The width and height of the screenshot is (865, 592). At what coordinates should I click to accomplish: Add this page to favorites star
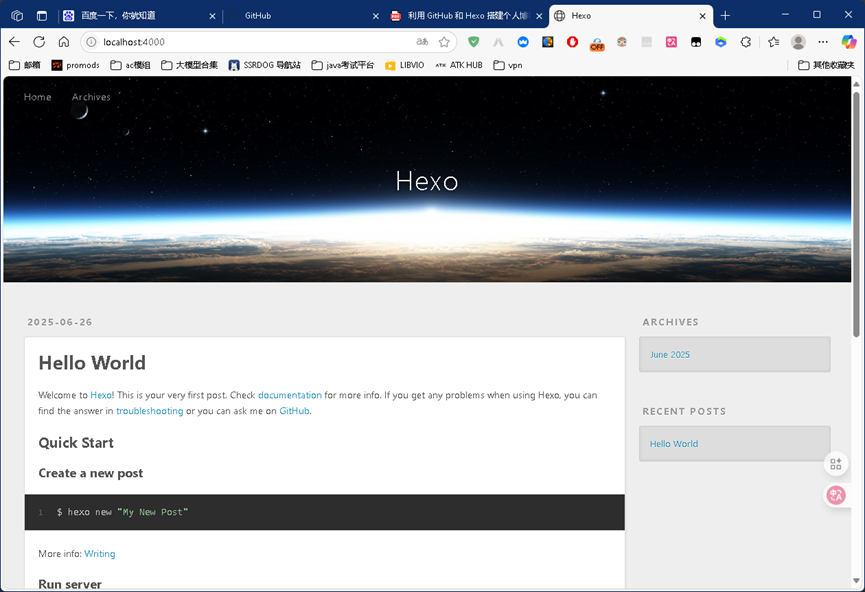click(444, 42)
